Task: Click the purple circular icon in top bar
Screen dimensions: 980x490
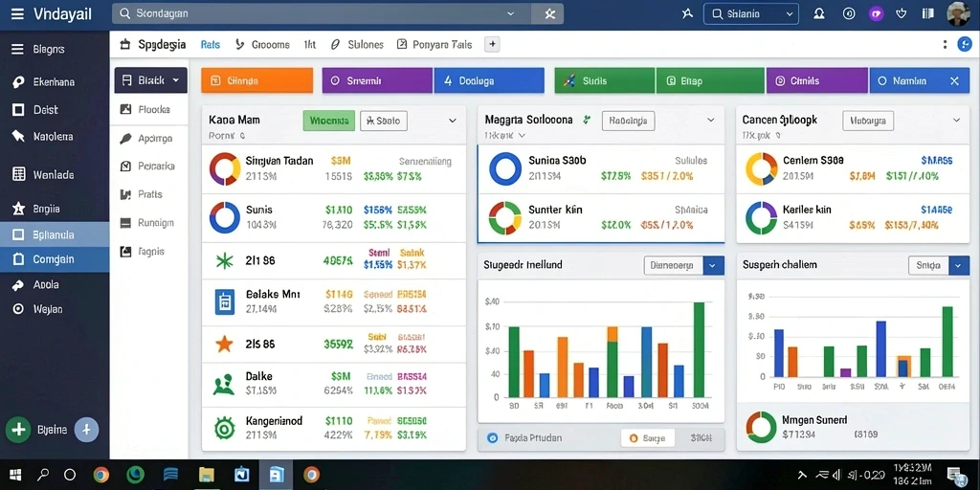Action: pos(877,13)
